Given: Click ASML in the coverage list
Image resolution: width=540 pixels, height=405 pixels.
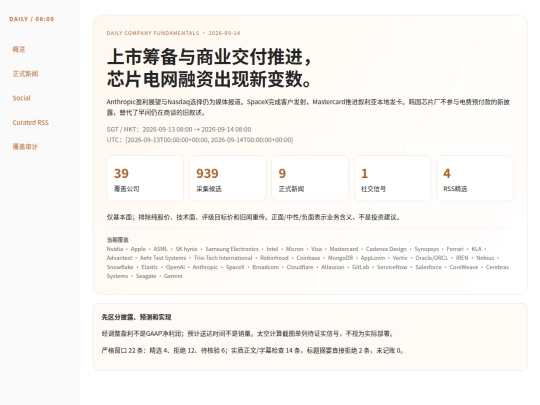Looking at the screenshot, I should (160, 249).
